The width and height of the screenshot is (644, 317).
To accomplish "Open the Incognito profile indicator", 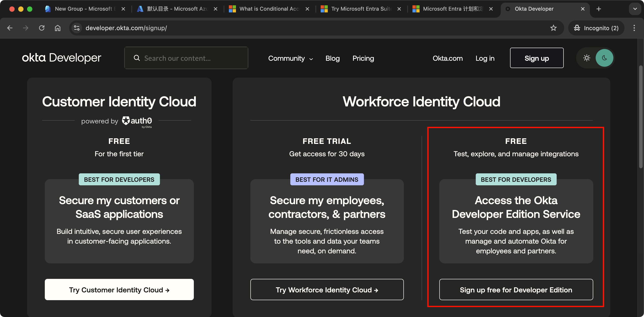I will 596,28.
